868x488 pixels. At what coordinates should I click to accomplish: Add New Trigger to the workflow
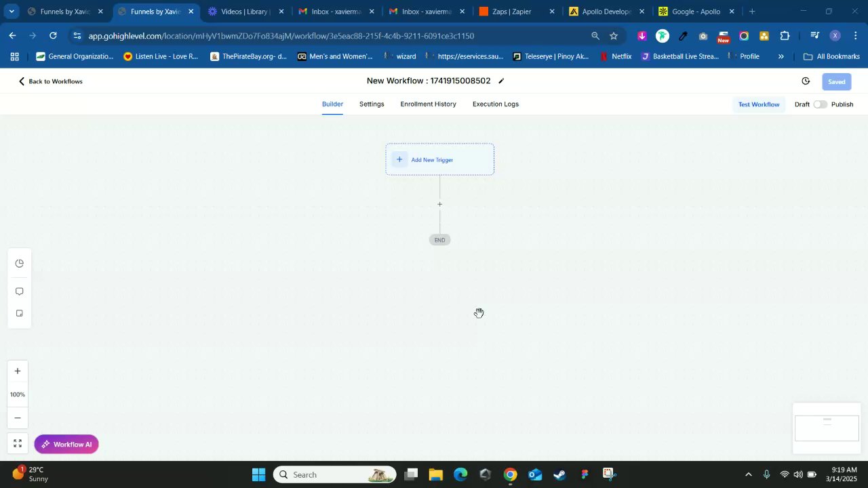[x=440, y=159]
